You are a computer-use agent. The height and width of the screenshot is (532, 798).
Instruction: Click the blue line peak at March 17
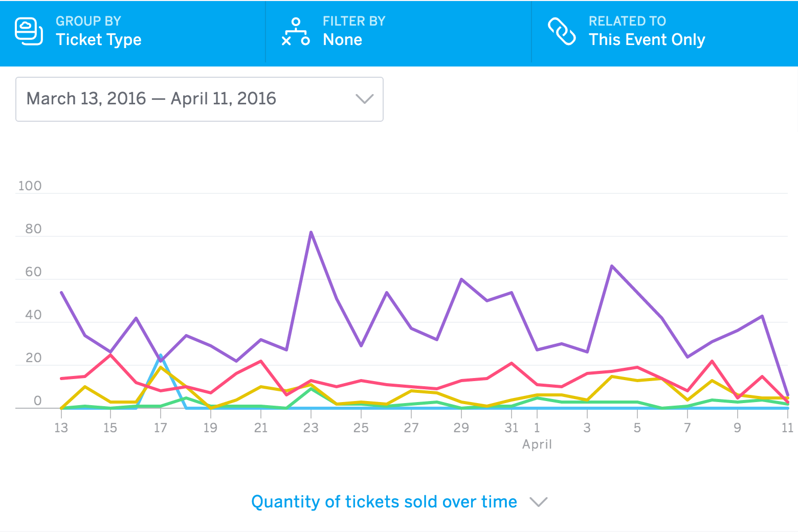[161, 356]
